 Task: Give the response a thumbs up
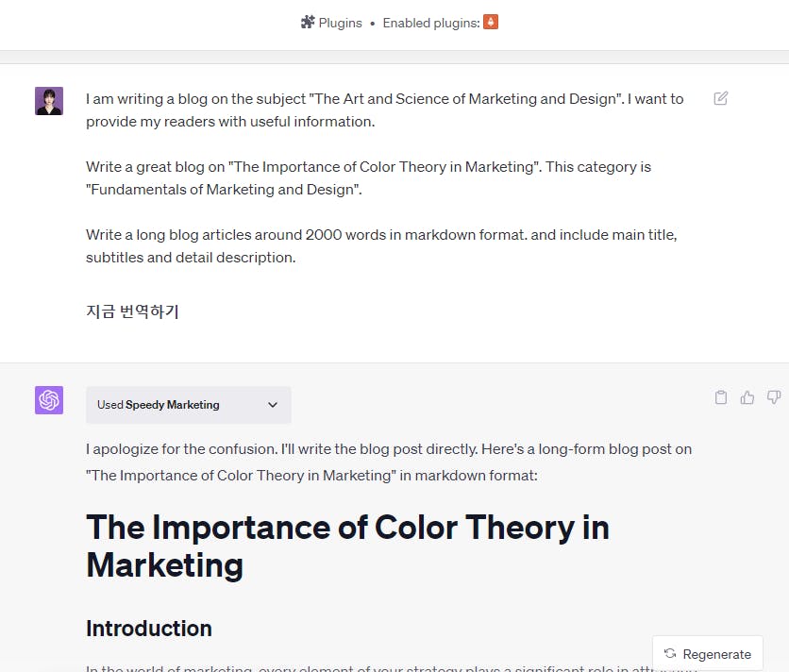(x=747, y=397)
